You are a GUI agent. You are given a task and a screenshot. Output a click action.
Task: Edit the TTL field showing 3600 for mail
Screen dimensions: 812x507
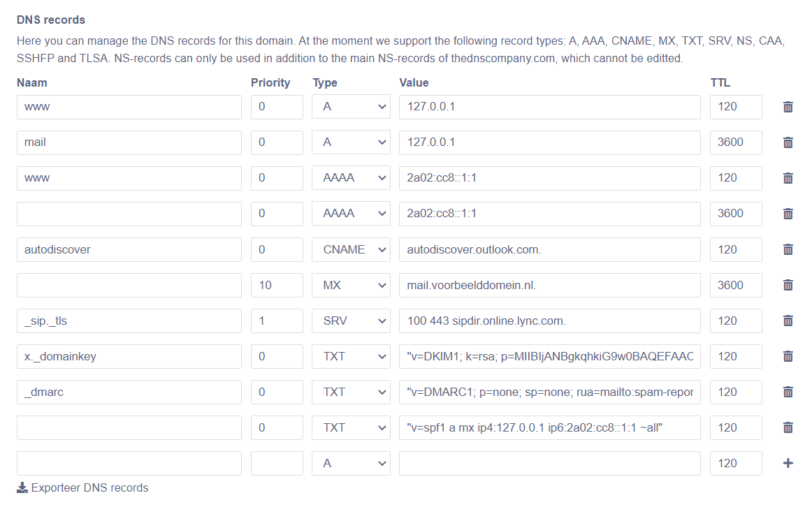point(736,142)
